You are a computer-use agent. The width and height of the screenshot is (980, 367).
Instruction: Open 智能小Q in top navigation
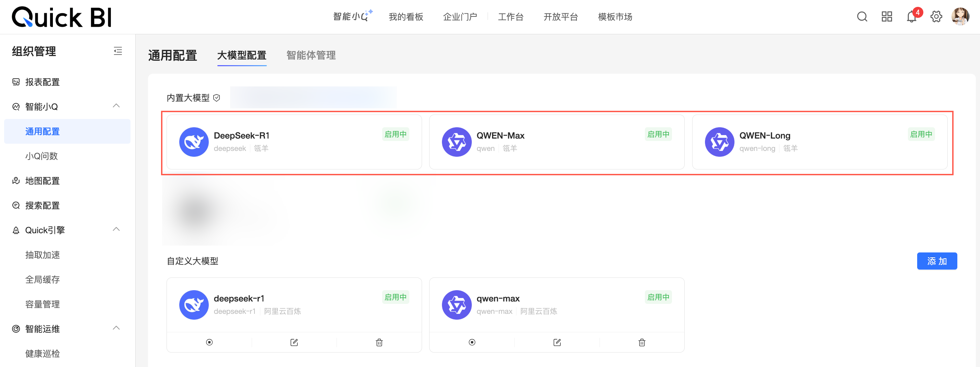(353, 16)
